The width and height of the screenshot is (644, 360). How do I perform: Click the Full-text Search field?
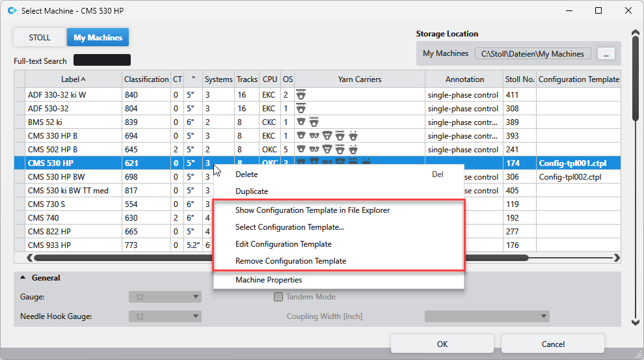click(102, 61)
